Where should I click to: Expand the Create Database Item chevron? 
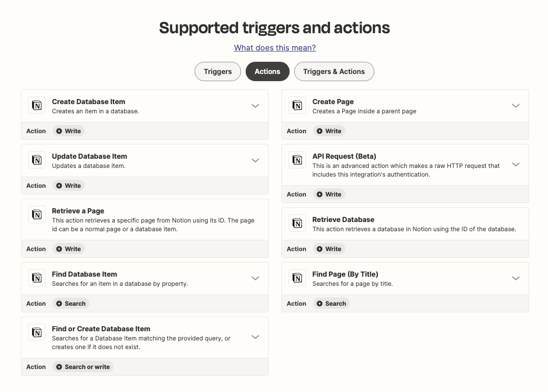tap(255, 106)
